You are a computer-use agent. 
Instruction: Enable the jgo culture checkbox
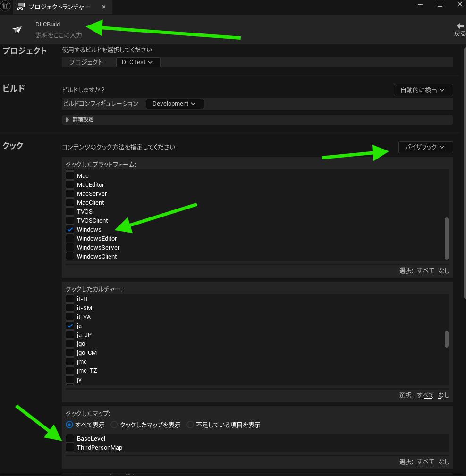70,343
